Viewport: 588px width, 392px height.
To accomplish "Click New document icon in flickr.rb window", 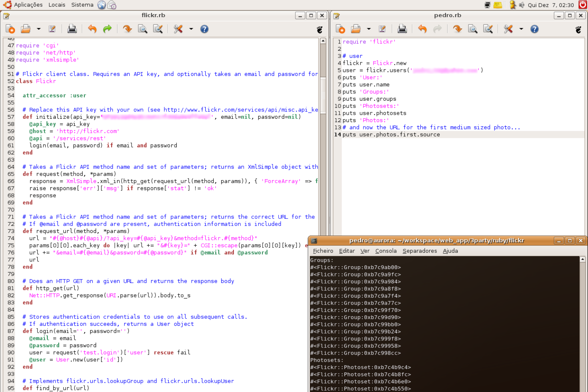I will click(10, 29).
